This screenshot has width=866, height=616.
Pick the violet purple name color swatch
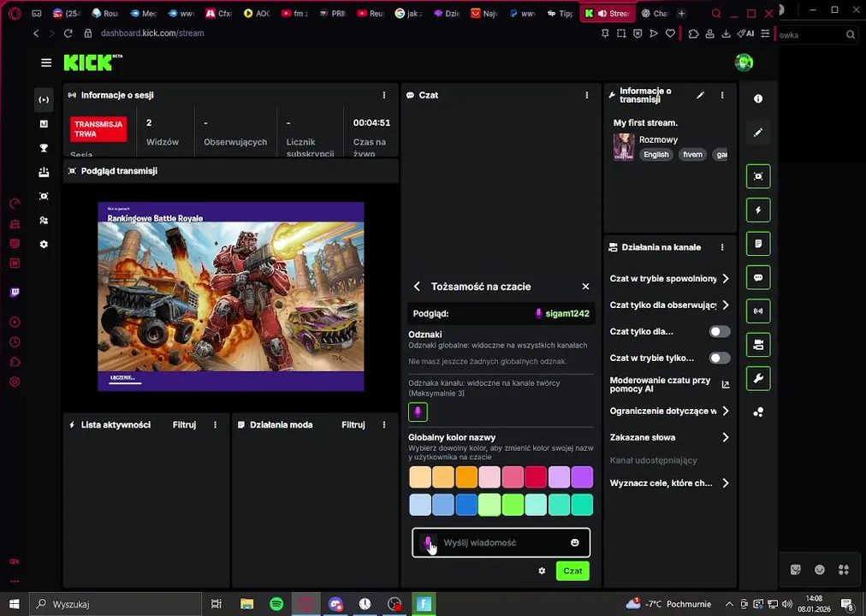pyautogui.click(x=582, y=477)
